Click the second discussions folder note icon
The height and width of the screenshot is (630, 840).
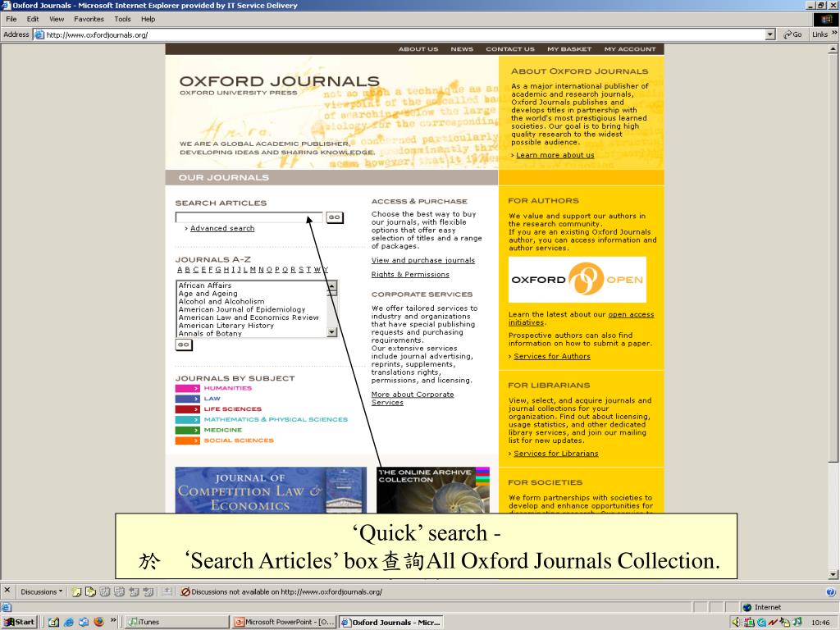pyautogui.click(x=90, y=591)
